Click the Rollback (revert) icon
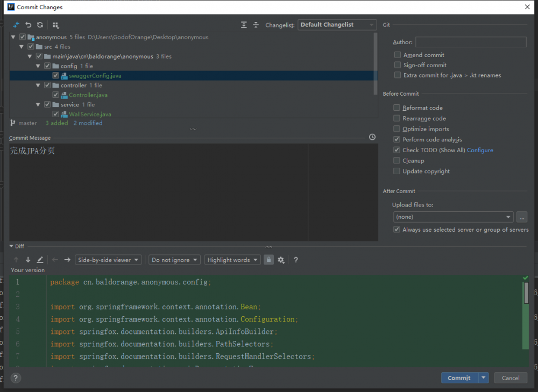The height and width of the screenshot is (392, 538). (28, 25)
